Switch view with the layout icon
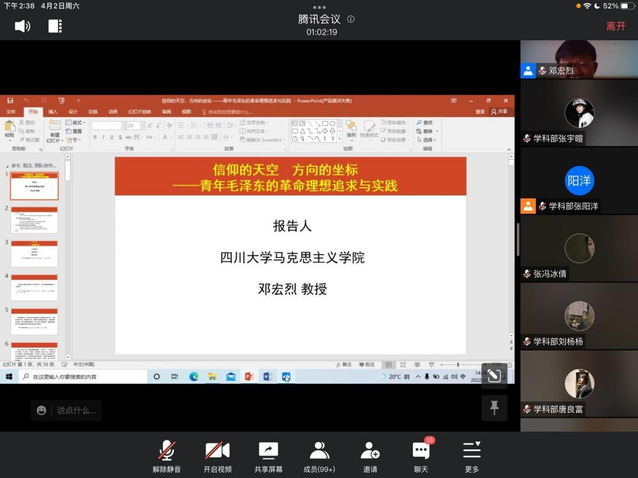 click(55, 26)
